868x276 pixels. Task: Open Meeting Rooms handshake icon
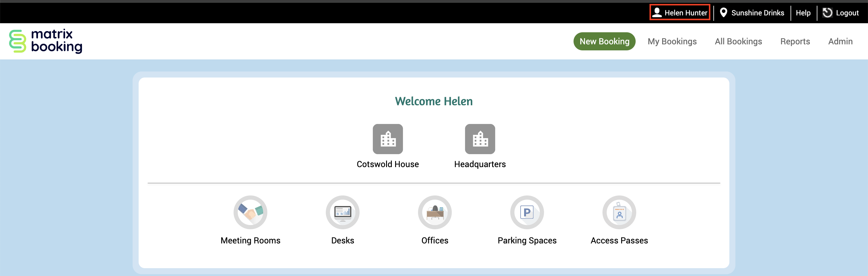pos(250,212)
